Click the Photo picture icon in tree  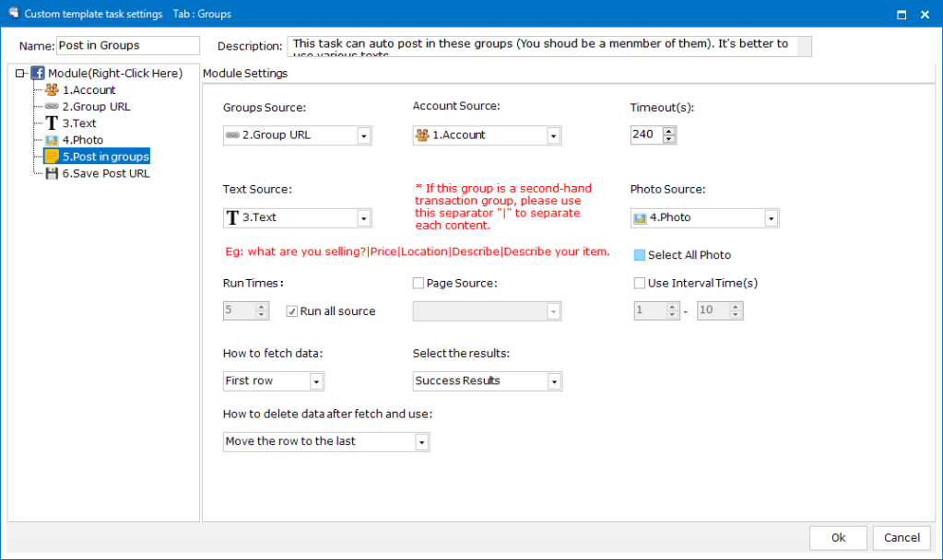[52, 140]
